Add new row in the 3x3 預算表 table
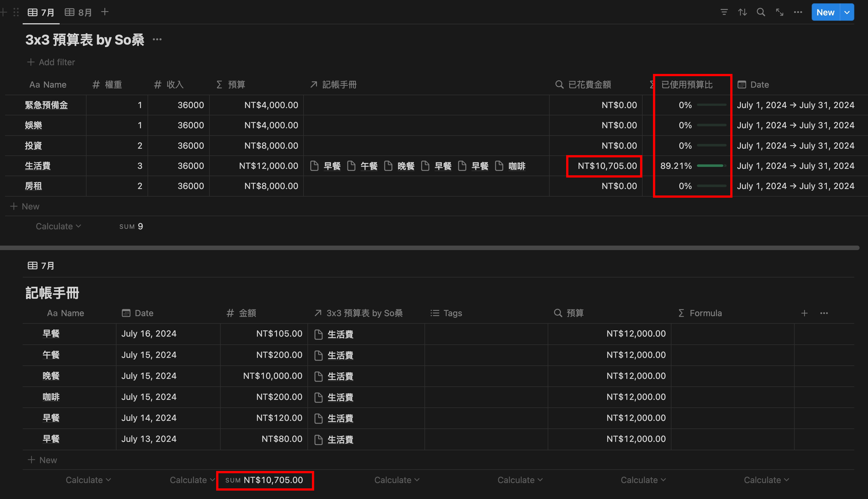The image size is (868, 499). (x=25, y=206)
